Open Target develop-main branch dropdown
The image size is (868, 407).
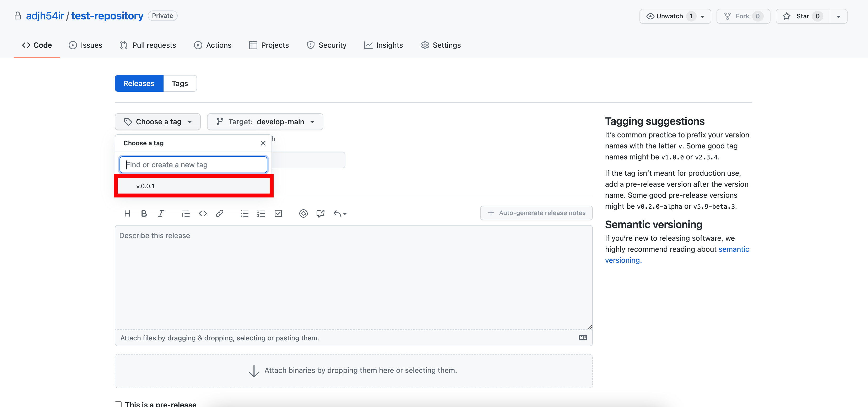[265, 122]
